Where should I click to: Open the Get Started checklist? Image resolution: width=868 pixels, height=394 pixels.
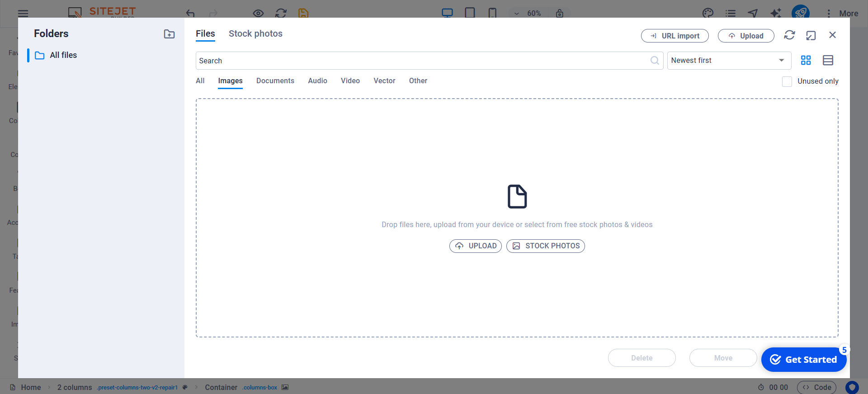tap(803, 360)
